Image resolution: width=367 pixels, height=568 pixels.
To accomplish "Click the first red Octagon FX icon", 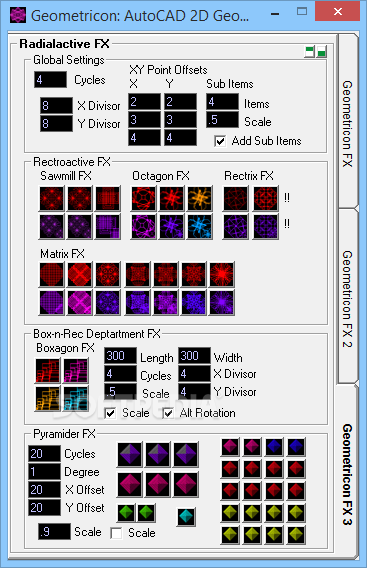I will 143,199.
